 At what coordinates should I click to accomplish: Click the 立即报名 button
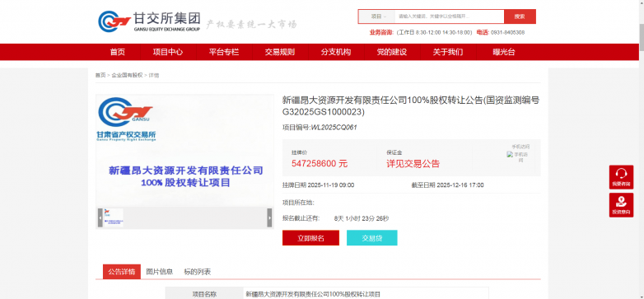coord(311,238)
